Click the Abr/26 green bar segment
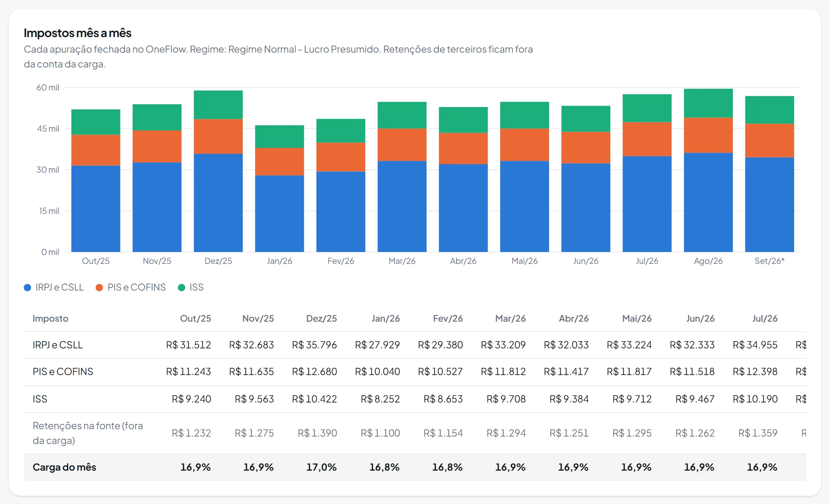The image size is (830, 504). click(x=463, y=120)
